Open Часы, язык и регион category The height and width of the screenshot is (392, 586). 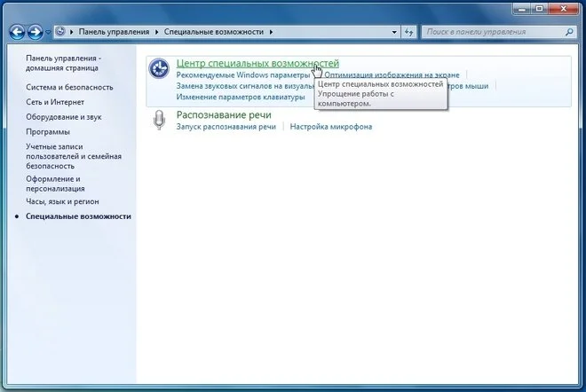(x=62, y=201)
